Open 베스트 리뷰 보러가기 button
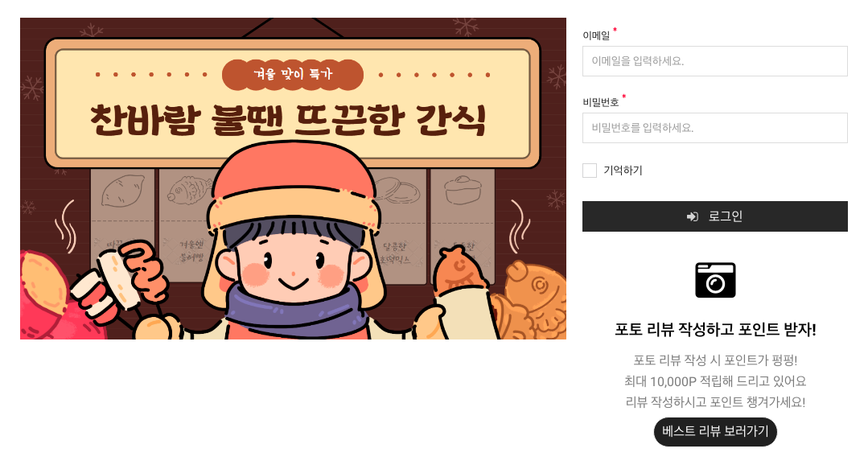 [x=715, y=431]
